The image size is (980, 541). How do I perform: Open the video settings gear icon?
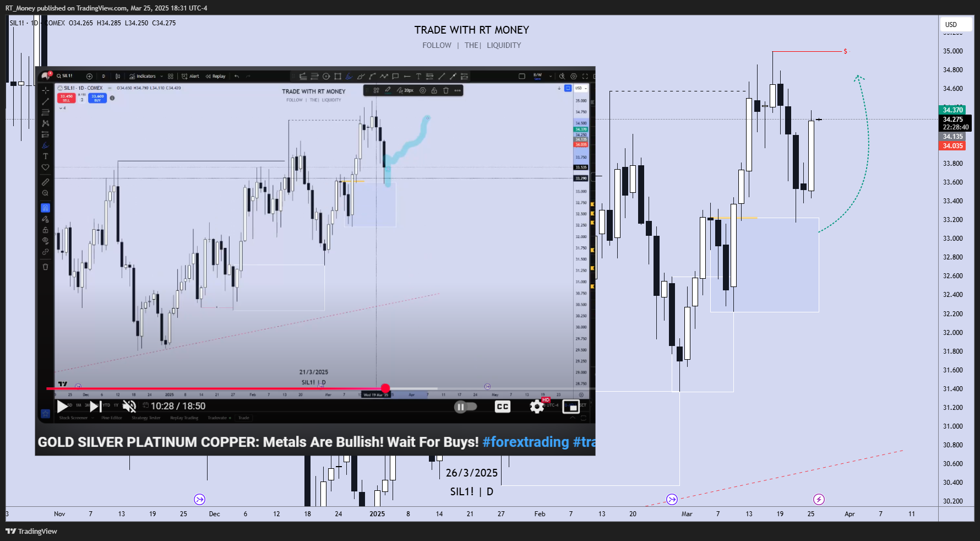tap(537, 407)
